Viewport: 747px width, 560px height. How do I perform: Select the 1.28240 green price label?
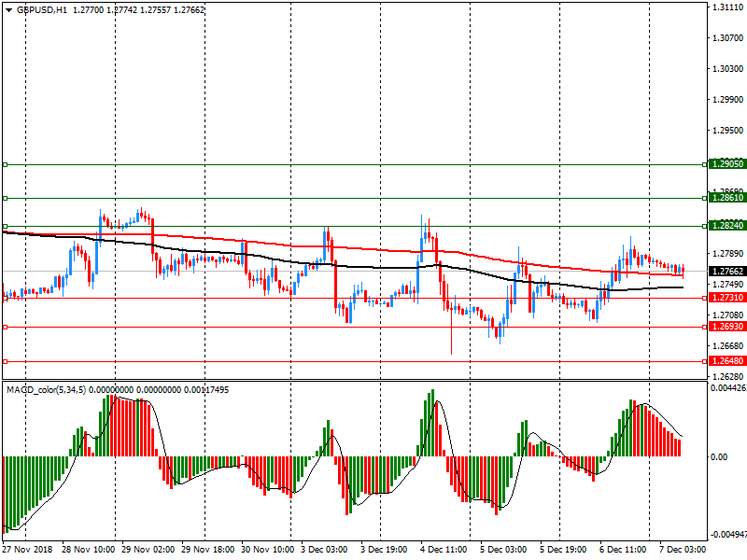(x=727, y=226)
